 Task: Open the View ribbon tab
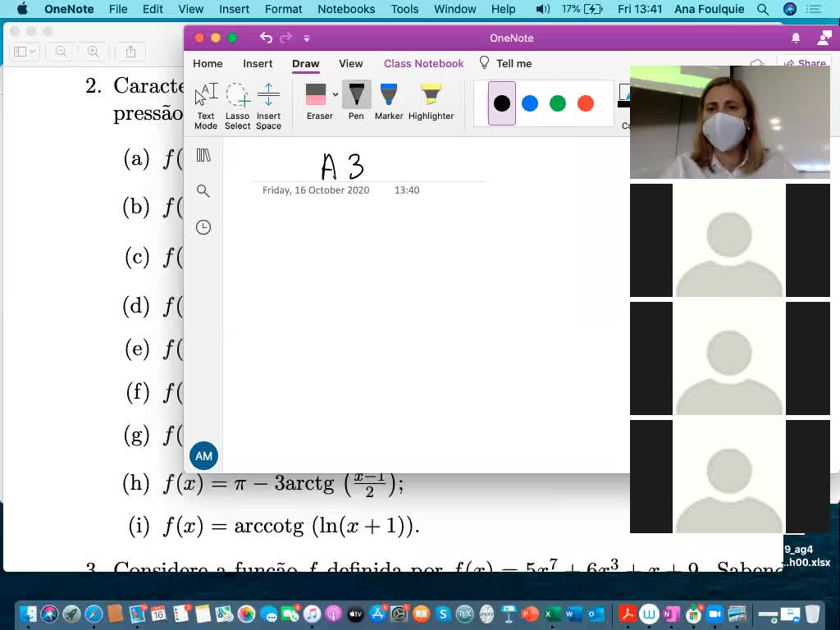click(351, 63)
